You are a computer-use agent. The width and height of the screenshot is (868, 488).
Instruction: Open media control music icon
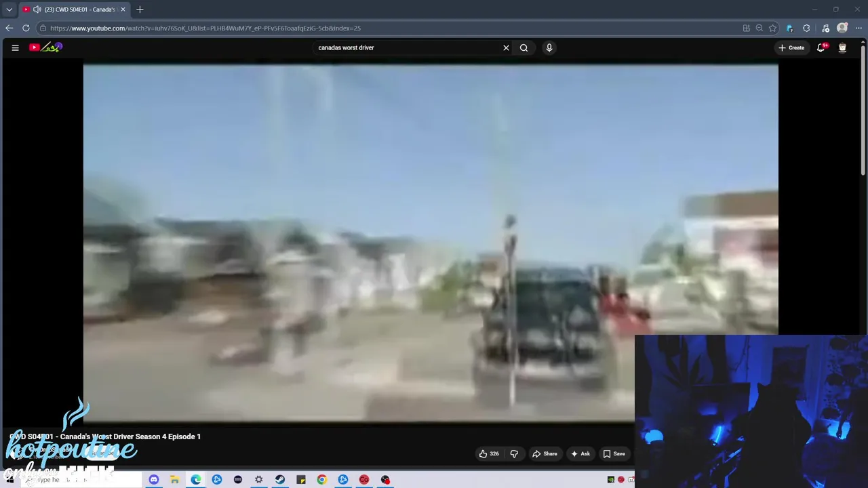825,28
